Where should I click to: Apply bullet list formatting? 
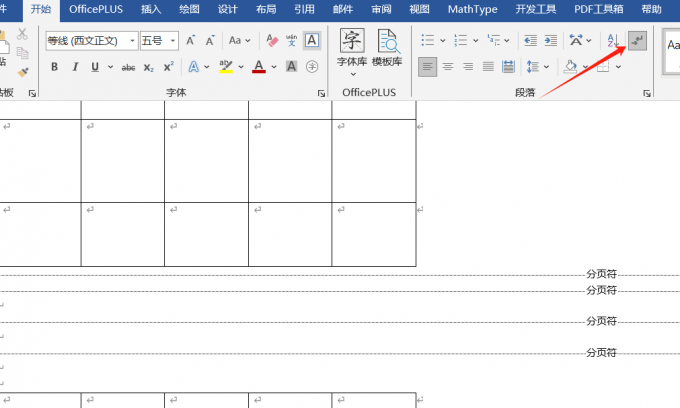pos(428,40)
